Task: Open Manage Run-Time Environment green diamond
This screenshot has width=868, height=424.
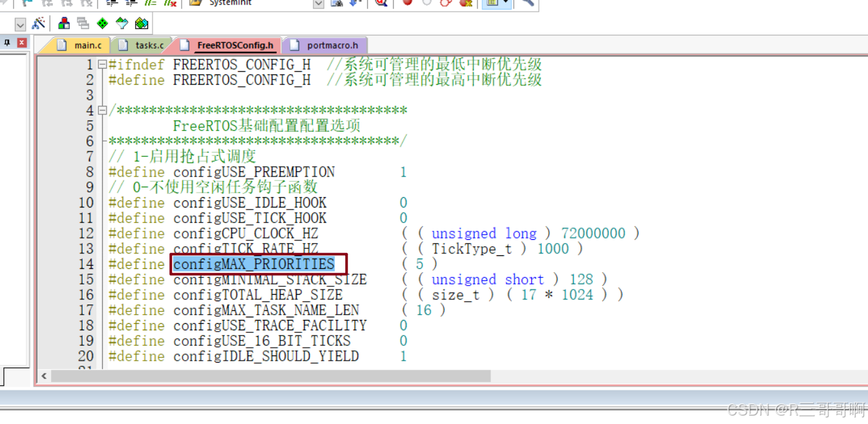Action: tap(102, 24)
